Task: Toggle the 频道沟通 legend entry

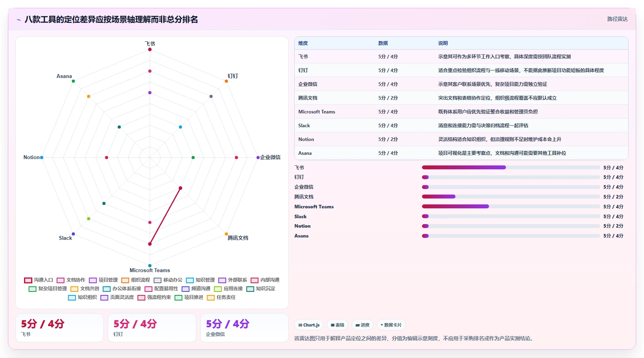Action: [x=196, y=289]
